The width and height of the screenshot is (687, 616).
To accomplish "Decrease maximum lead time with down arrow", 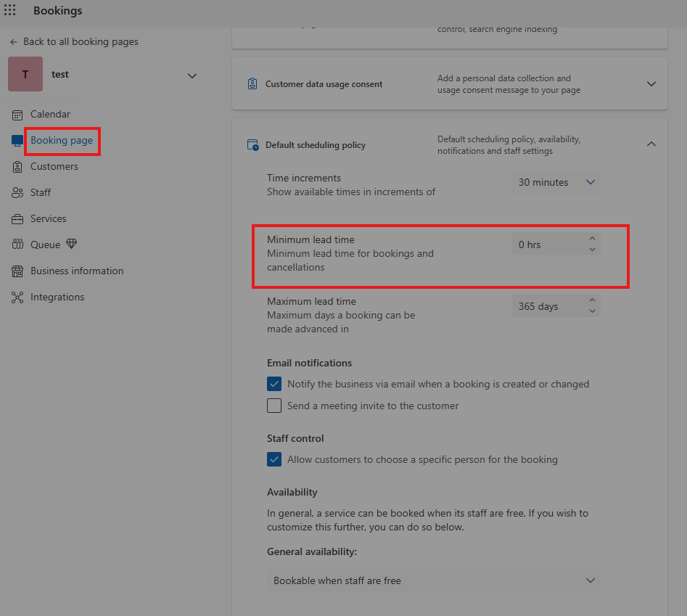I will 593,311.
